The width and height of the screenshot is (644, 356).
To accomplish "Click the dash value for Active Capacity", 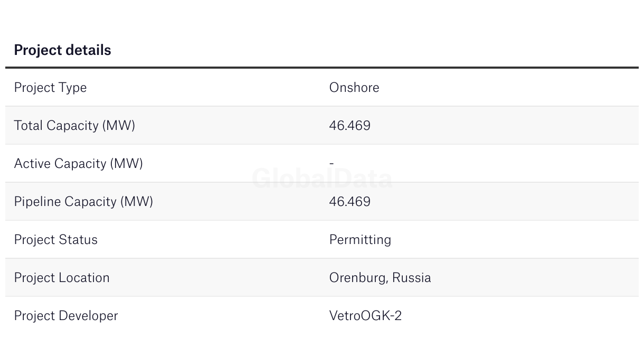I will coord(332,163).
